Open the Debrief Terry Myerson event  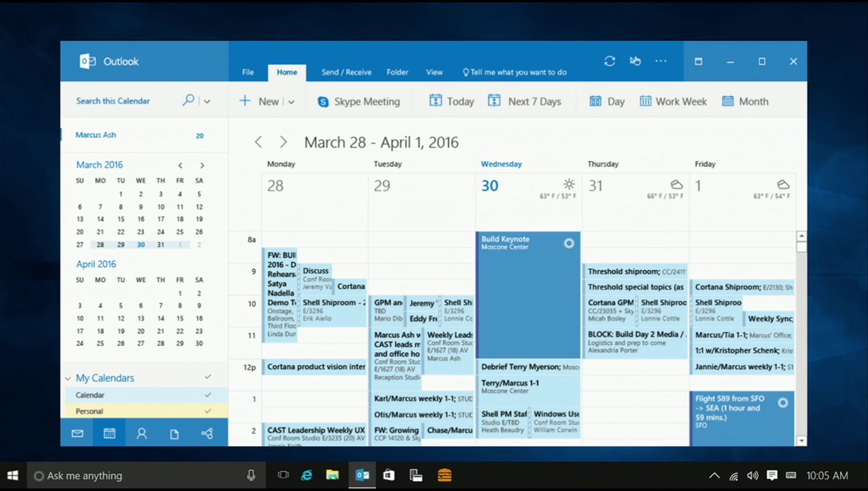pyautogui.click(x=528, y=367)
